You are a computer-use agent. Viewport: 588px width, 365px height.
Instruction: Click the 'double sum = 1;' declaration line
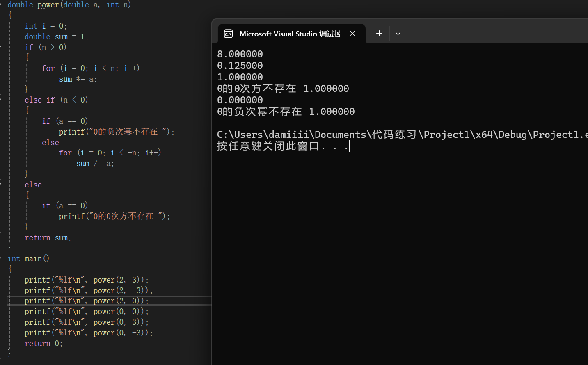coord(56,37)
